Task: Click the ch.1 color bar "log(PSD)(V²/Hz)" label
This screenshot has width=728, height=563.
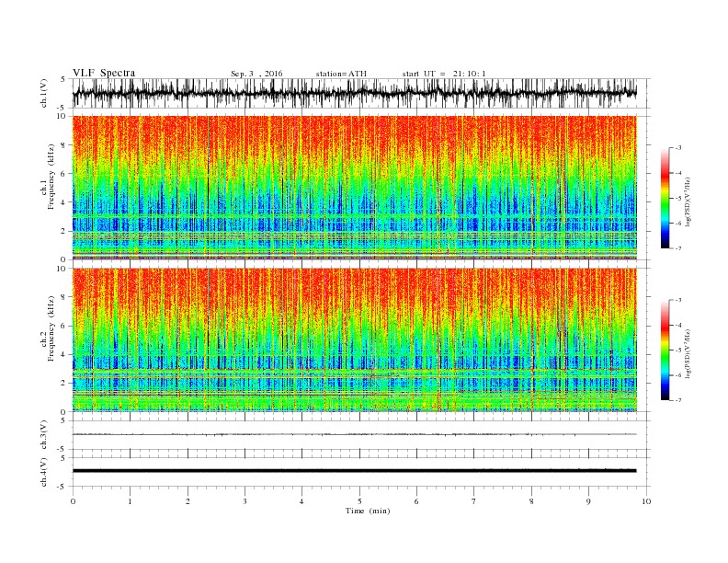Action: coord(688,202)
